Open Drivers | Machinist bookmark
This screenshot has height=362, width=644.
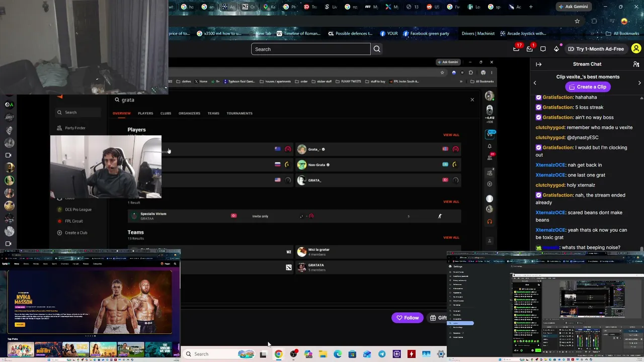click(x=478, y=34)
